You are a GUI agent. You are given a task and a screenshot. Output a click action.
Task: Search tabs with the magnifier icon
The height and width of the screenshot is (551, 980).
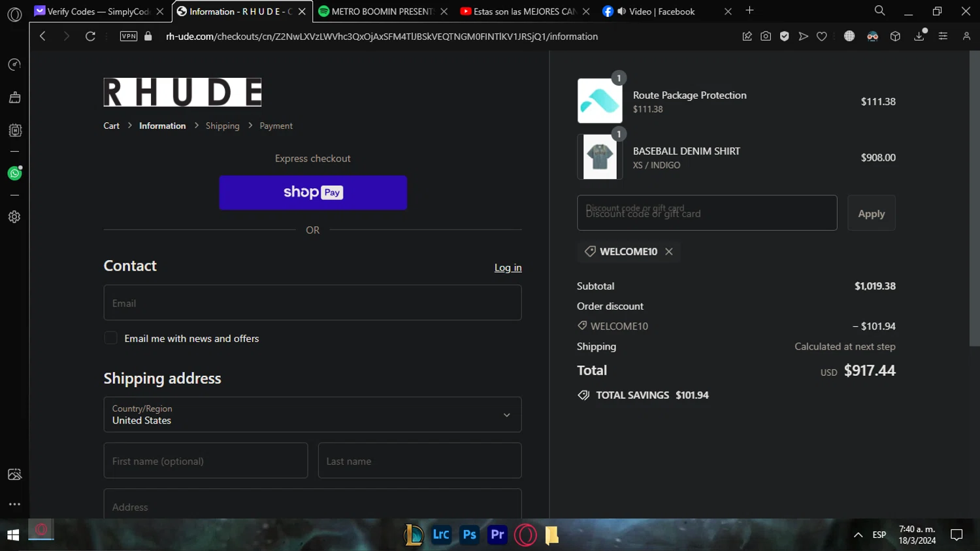coord(880,11)
